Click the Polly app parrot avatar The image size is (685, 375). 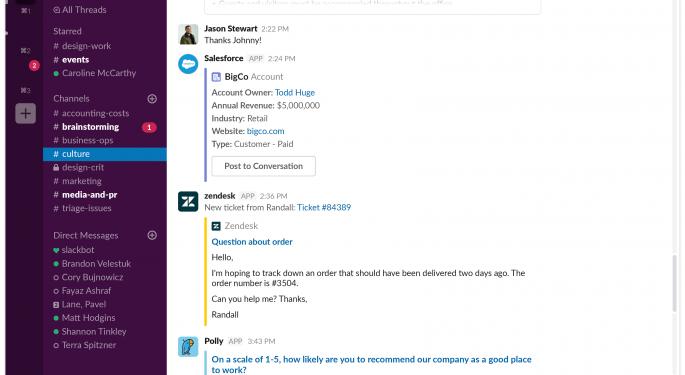(188, 347)
